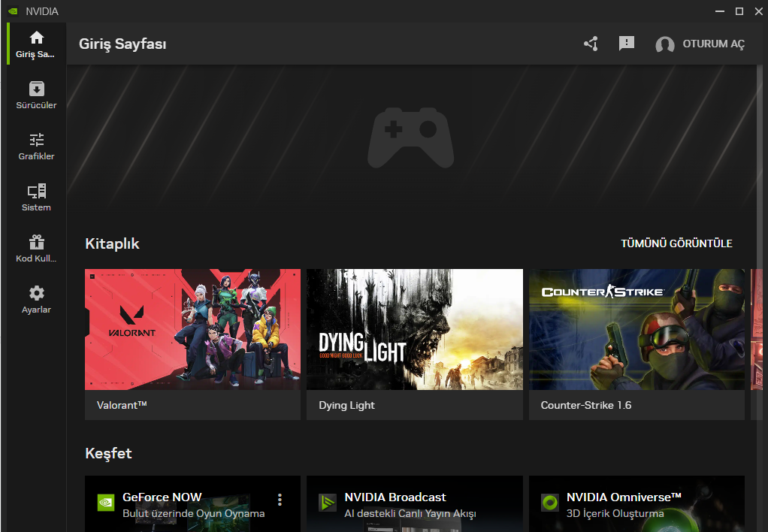Click the vertical scrollbar on right edge
Image resolution: width=768 pixels, height=532 pixels.
760,299
